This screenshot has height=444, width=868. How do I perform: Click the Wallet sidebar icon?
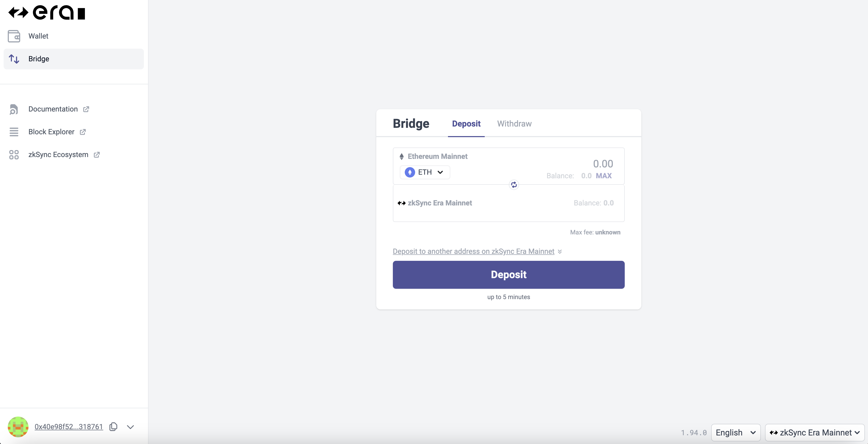click(14, 36)
